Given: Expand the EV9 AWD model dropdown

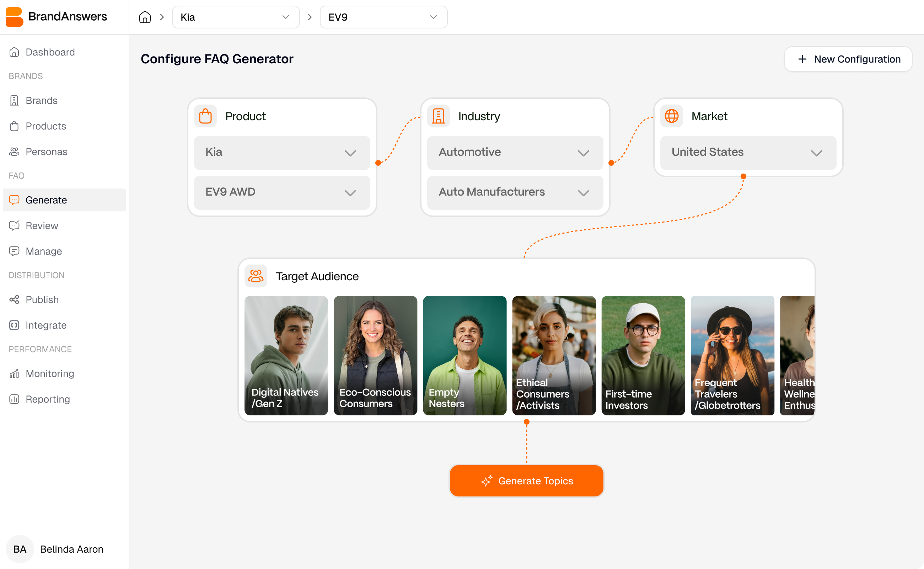Looking at the screenshot, I should [x=282, y=192].
